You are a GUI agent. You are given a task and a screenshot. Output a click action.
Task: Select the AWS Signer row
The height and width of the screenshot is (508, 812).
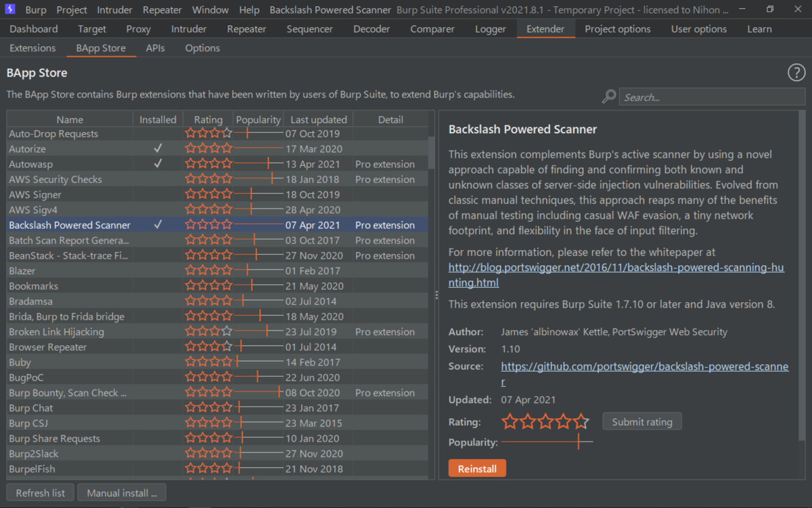point(217,194)
